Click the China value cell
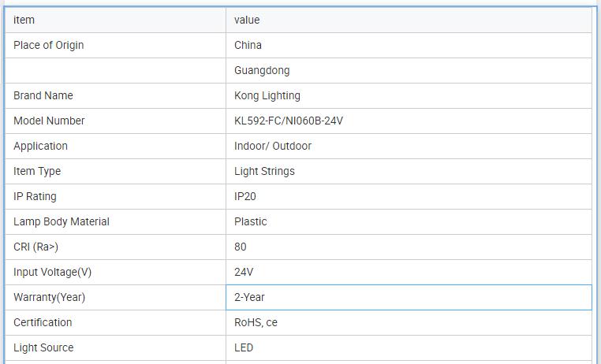The image size is (601, 364). pyautogui.click(x=248, y=45)
